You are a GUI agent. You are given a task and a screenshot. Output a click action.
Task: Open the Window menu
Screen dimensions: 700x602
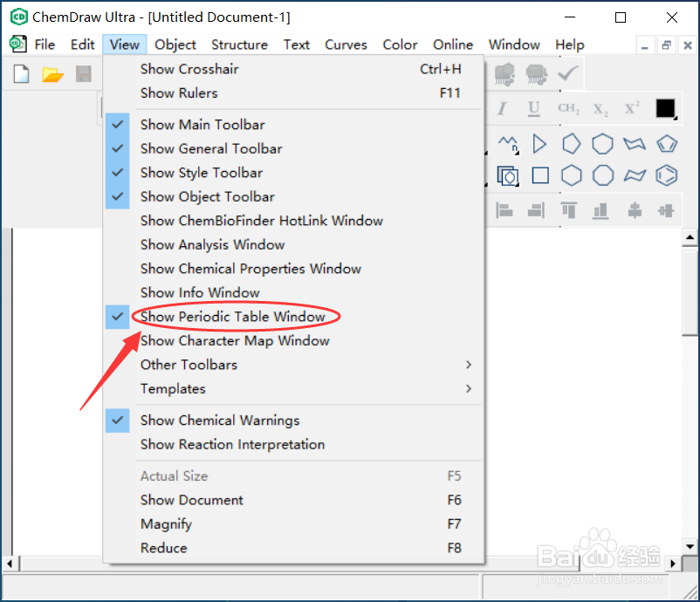point(514,44)
